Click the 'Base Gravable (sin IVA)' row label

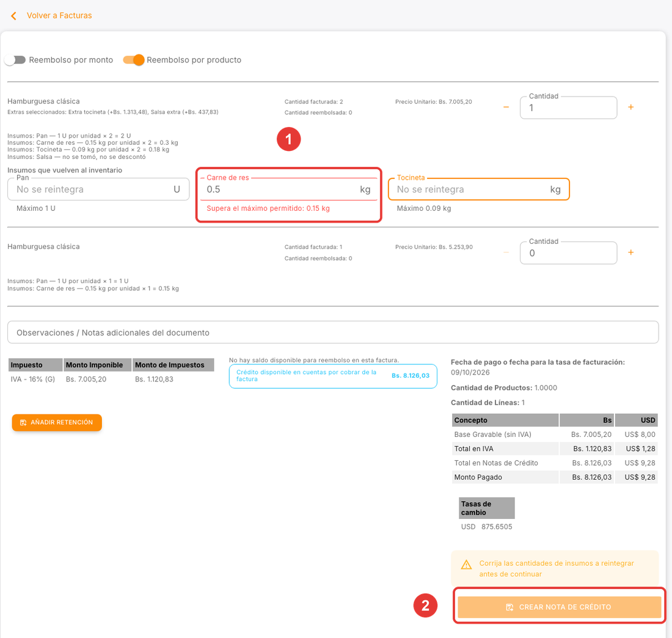493,435
